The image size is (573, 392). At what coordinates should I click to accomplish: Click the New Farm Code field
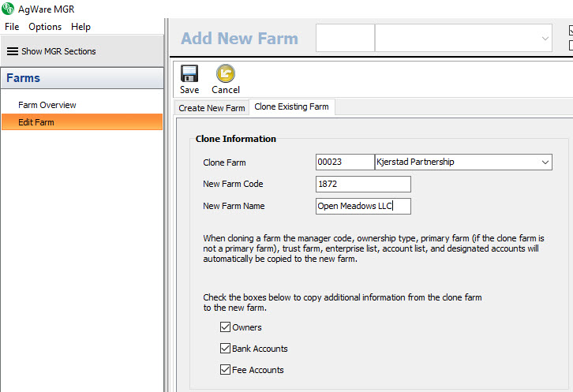point(363,185)
